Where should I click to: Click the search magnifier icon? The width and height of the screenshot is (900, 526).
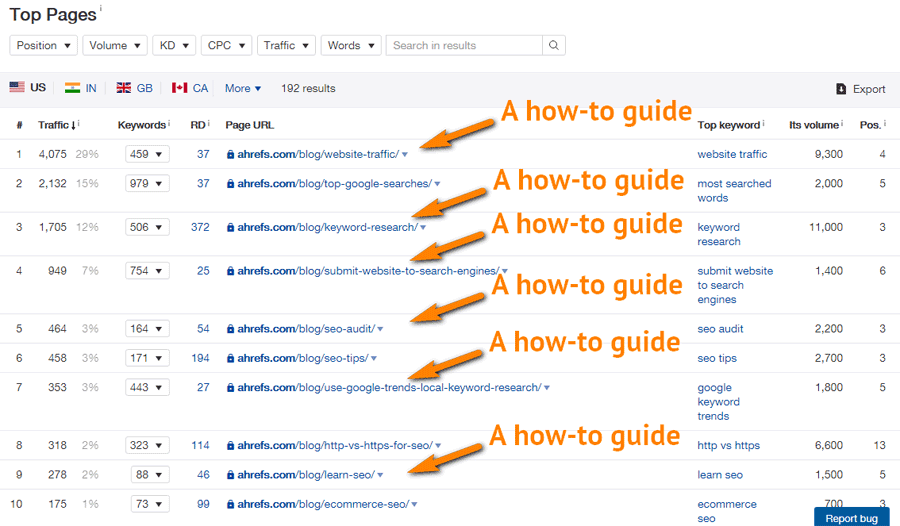[554, 45]
